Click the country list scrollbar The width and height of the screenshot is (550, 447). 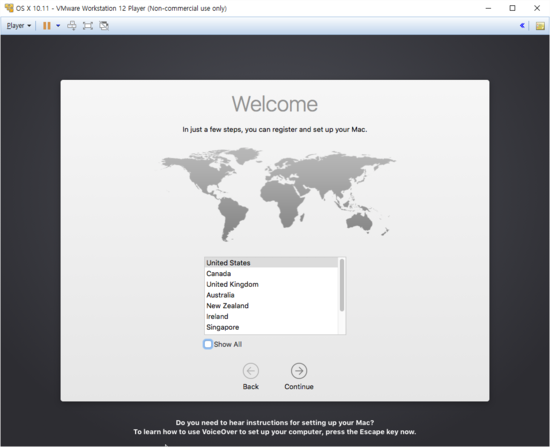click(342, 285)
